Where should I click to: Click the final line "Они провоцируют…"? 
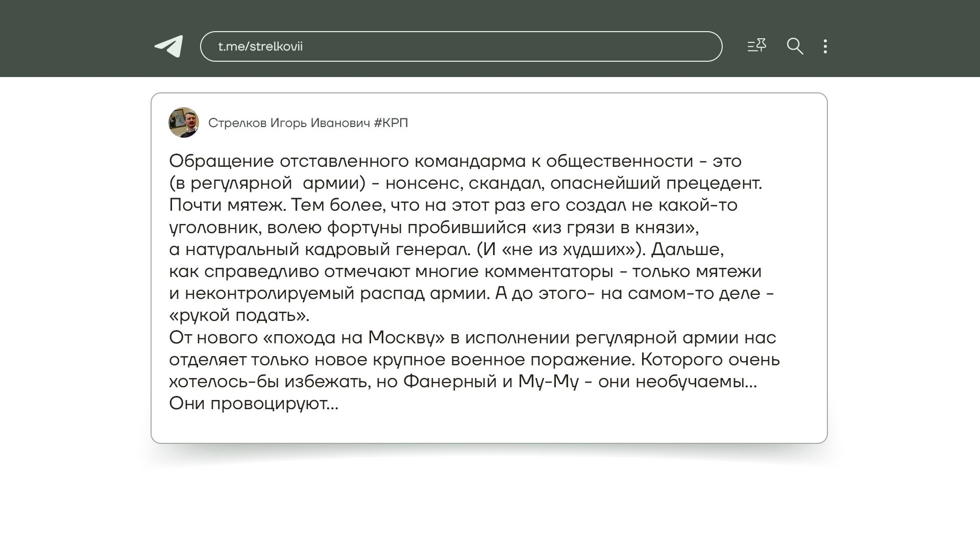(x=254, y=404)
